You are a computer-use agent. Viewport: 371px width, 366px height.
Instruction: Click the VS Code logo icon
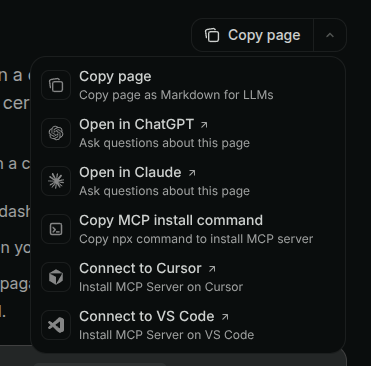(x=56, y=325)
